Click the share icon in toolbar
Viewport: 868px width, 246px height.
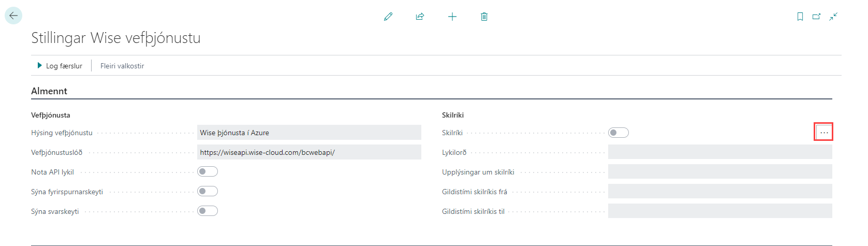(420, 17)
